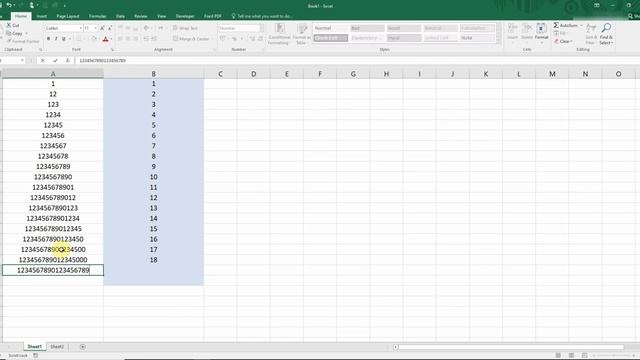Cancel the formula bar entry with X
This screenshot has height=360, width=640.
tap(42, 60)
